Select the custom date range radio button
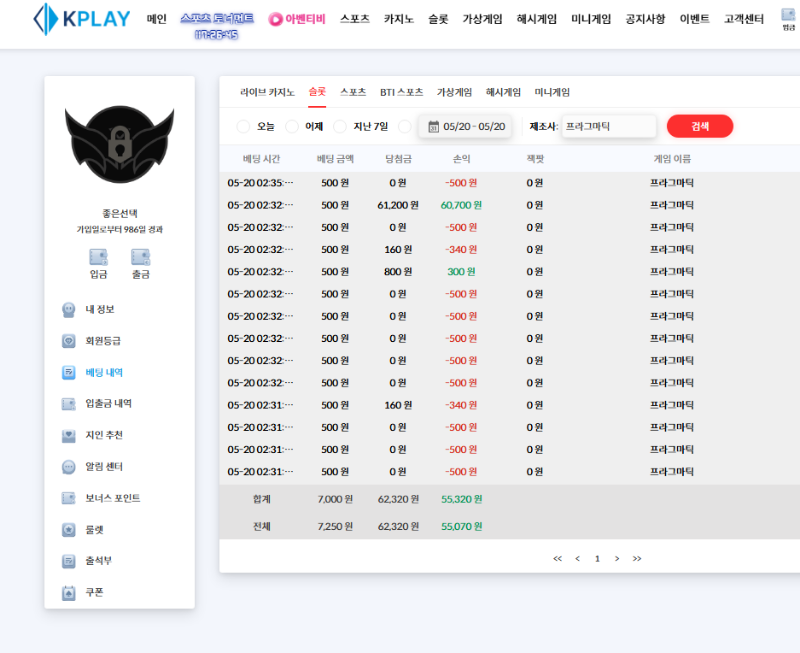The image size is (800, 653). 405,127
